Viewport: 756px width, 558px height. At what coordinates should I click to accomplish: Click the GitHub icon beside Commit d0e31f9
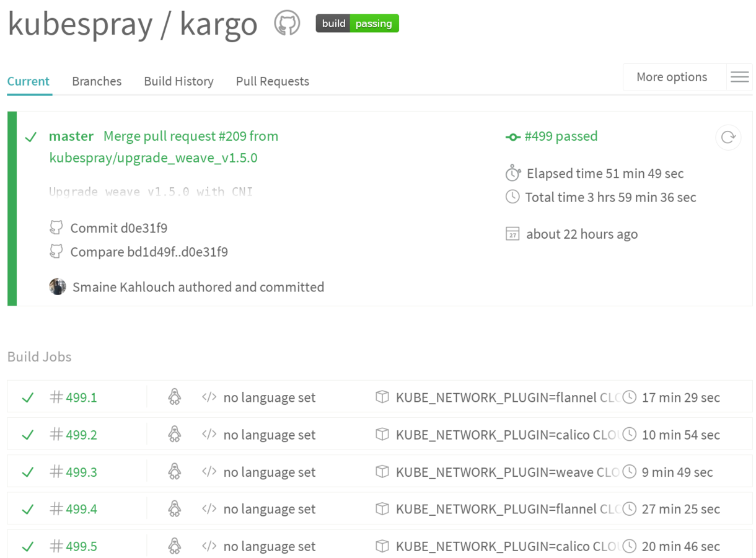tap(56, 228)
